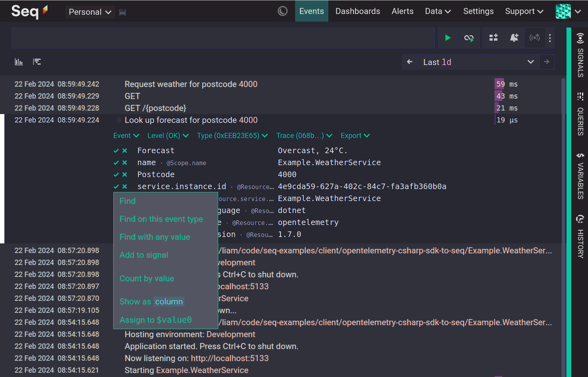
Task: Select Show as column menu entry
Action: click(x=152, y=302)
